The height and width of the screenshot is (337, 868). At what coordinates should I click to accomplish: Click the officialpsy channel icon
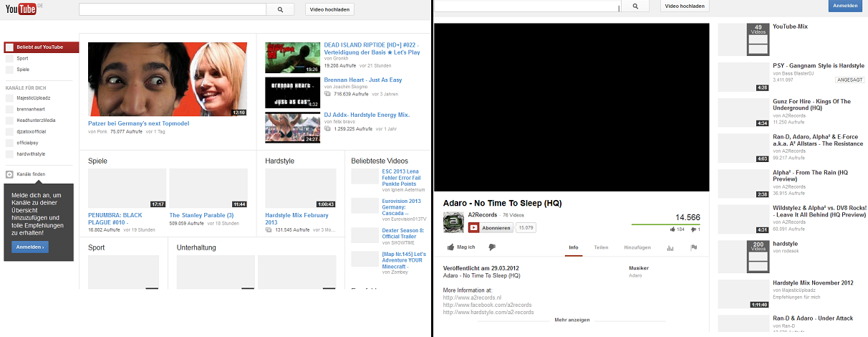[9, 143]
